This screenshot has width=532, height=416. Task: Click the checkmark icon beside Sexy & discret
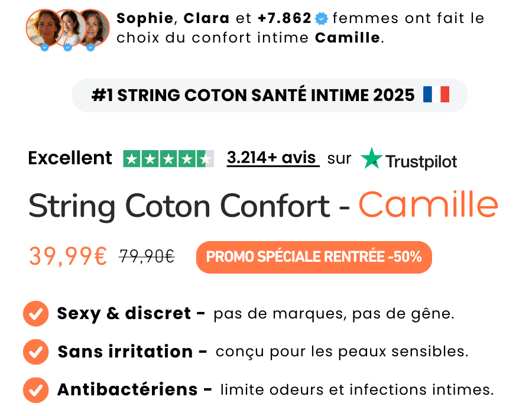point(35,314)
